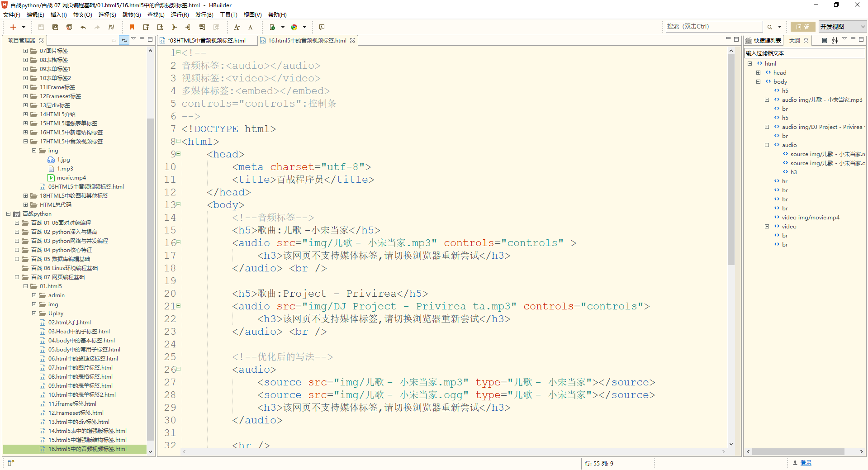Click the Previous bookmark toolbar icon
This screenshot has width=868, height=470.
pos(146,27)
